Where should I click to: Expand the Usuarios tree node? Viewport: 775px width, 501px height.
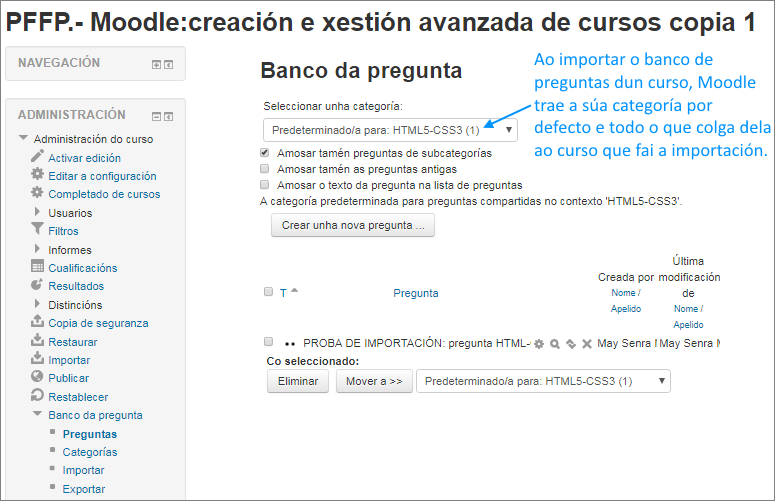tap(37, 212)
